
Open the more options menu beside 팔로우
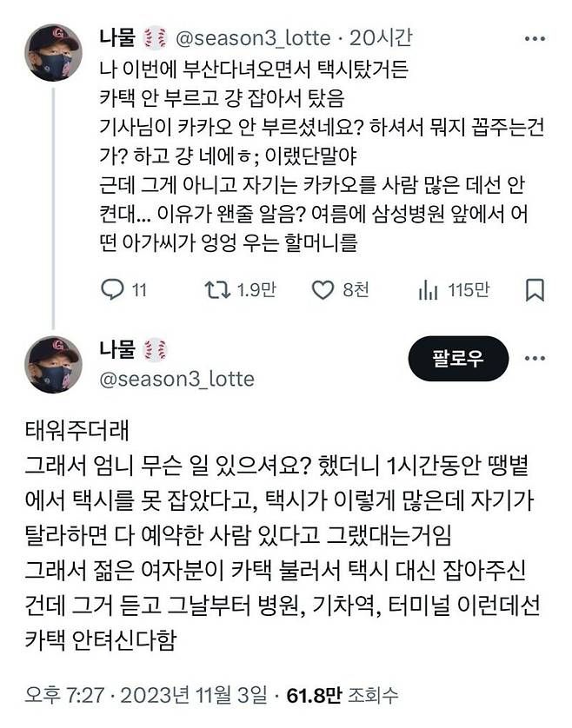(x=535, y=358)
